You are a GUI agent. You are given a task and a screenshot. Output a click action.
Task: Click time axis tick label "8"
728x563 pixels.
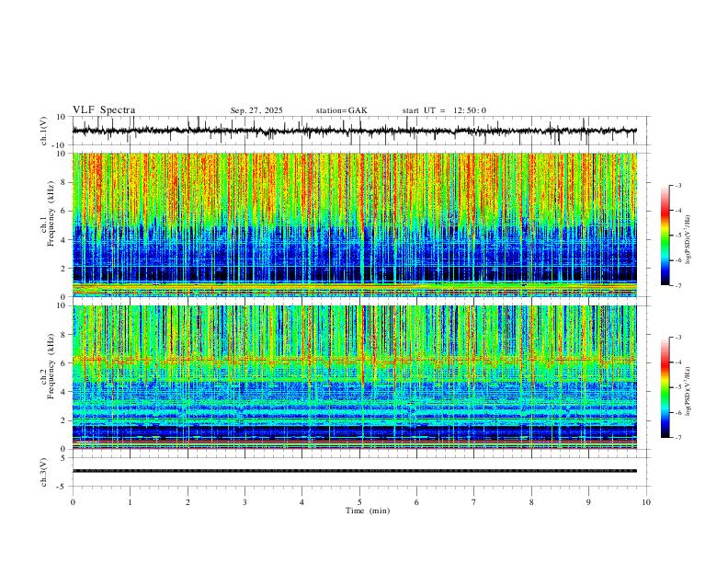[x=531, y=502]
